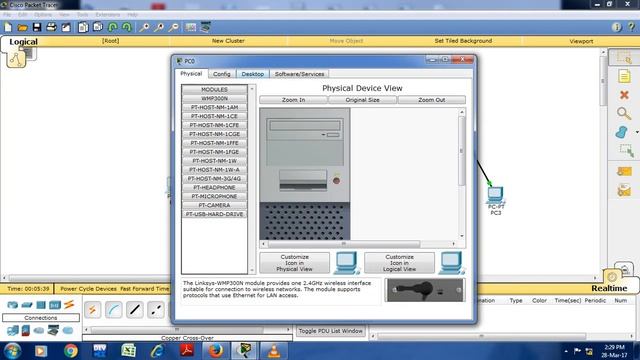Select the PT-HEADPHONE module
Screen dimensions: 640x360
pos(214,187)
